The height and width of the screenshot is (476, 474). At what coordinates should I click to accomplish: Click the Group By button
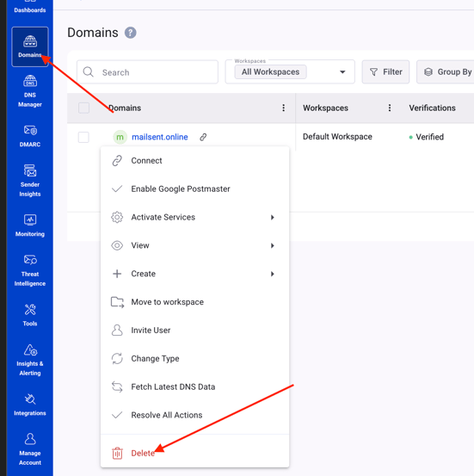coord(446,72)
